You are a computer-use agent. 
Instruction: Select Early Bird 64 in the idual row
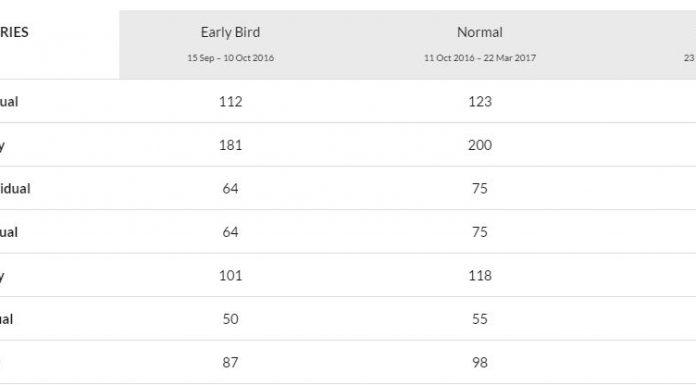230,189
